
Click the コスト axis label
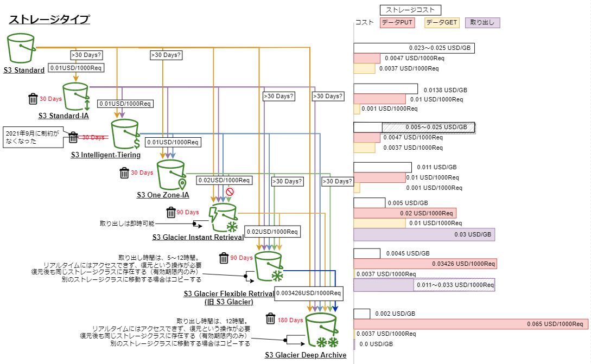pos(364,23)
